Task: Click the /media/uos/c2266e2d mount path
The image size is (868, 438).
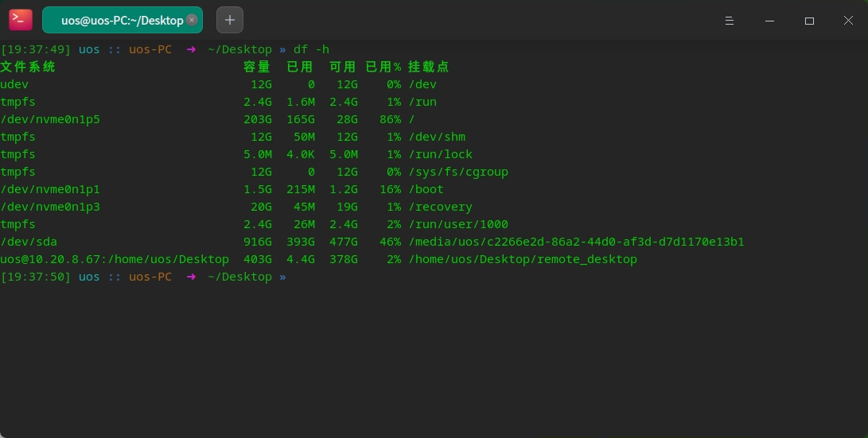Action: [576, 242]
